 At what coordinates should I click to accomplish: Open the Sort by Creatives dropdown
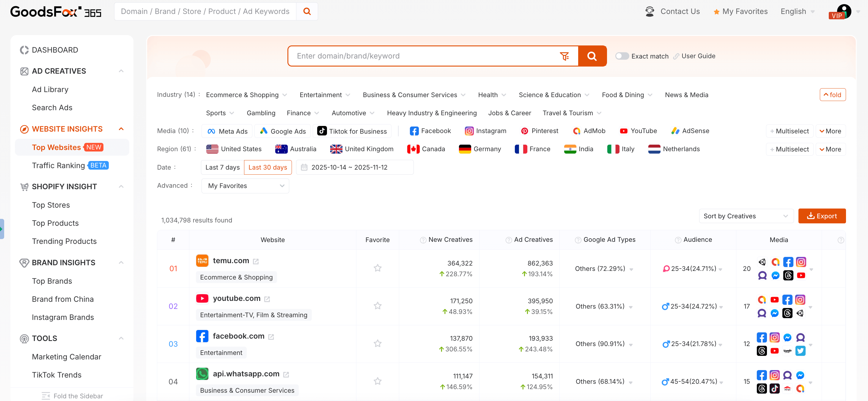pos(746,216)
